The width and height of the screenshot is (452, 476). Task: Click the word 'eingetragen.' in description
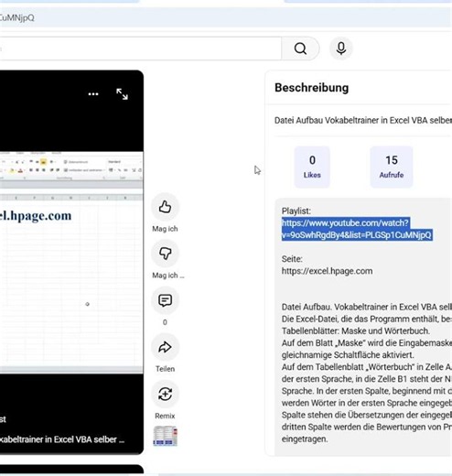pyautogui.click(x=305, y=438)
